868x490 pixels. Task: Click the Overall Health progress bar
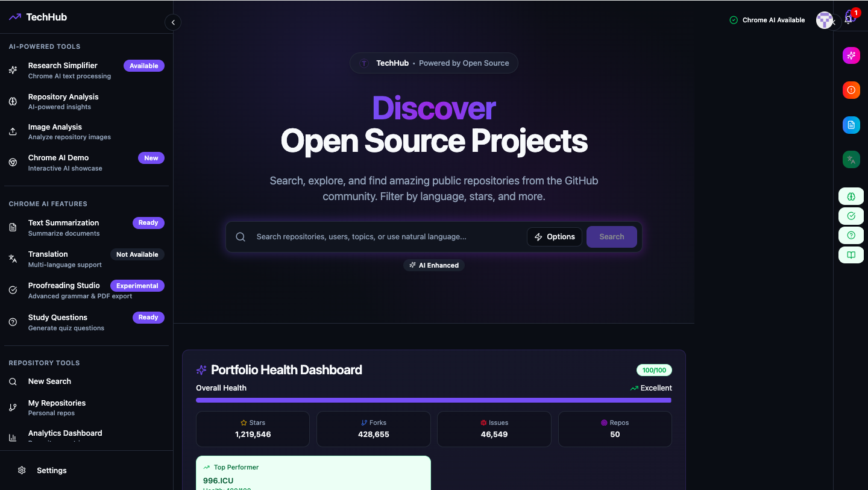click(x=434, y=400)
